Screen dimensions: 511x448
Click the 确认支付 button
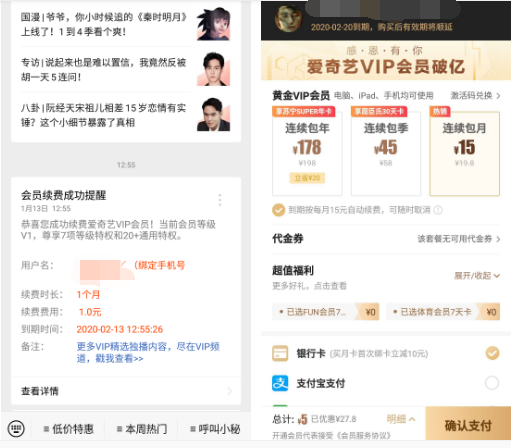pyautogui.click(x=468, y=426)
